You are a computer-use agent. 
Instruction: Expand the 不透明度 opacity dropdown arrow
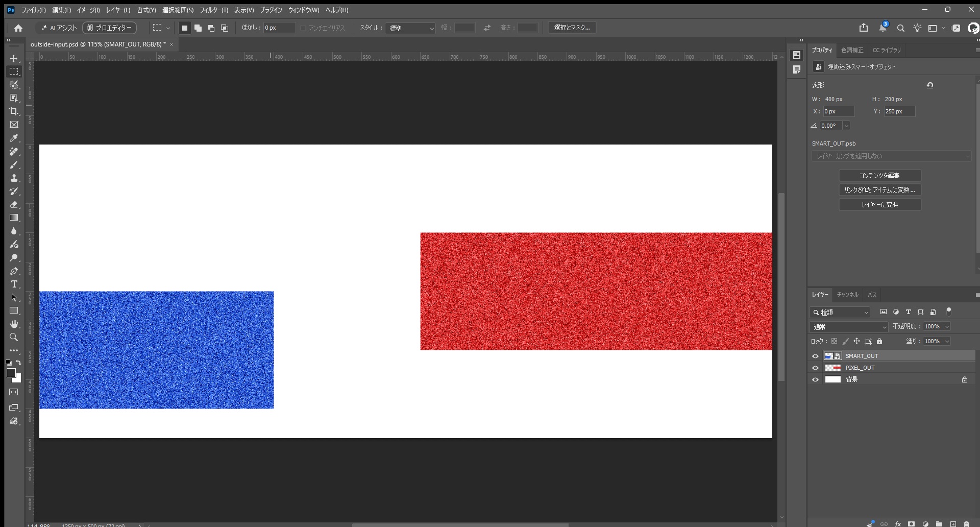point(947,327)
